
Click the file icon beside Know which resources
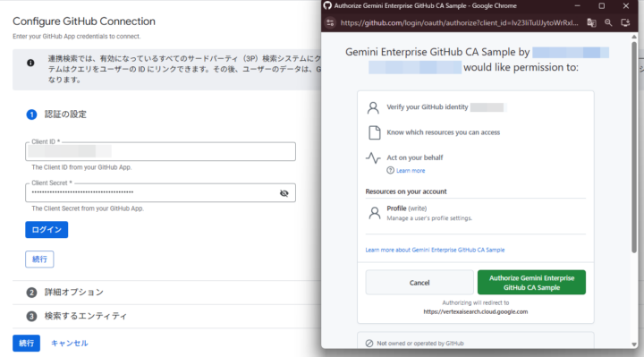tap(374, 132)
